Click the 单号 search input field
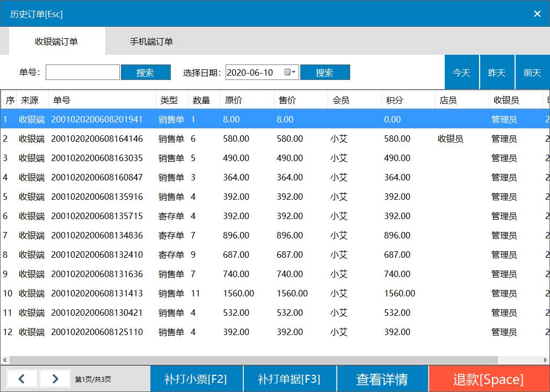The image size is (550, 392). (x=83, y=72)
